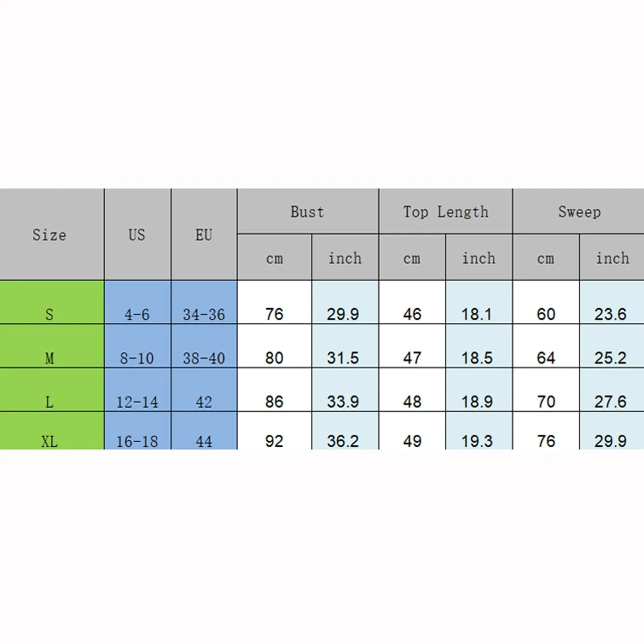Screen dimensions: 644x644
Task: Click the US 4-6 cell
Action: [x=138, y=302]
